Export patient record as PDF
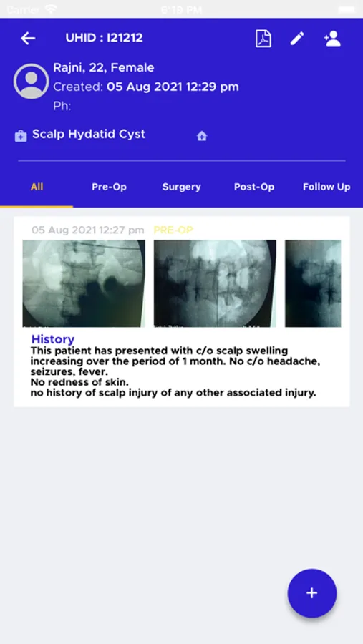The image size is (363, 644). tap(263, 39)
